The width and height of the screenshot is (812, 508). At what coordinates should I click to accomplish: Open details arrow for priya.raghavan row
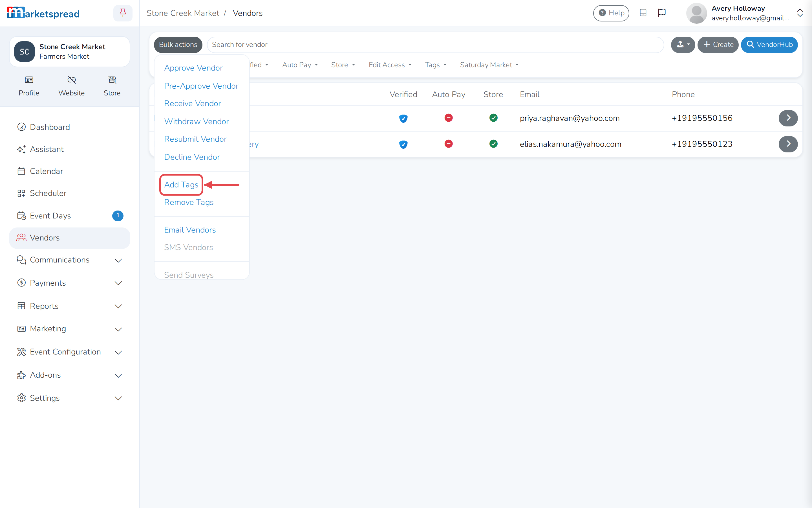point(788,118)
